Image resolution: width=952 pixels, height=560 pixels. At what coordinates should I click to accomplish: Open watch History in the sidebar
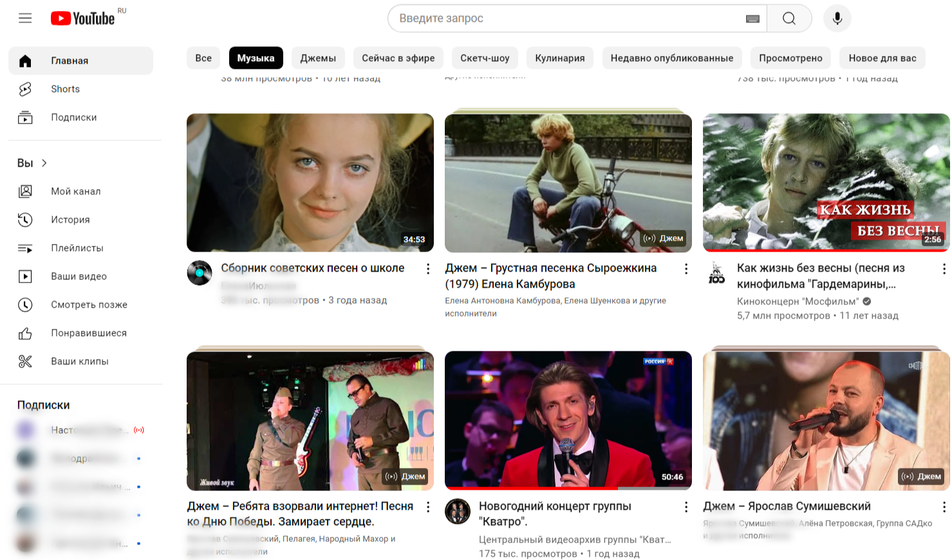[70, 219]
